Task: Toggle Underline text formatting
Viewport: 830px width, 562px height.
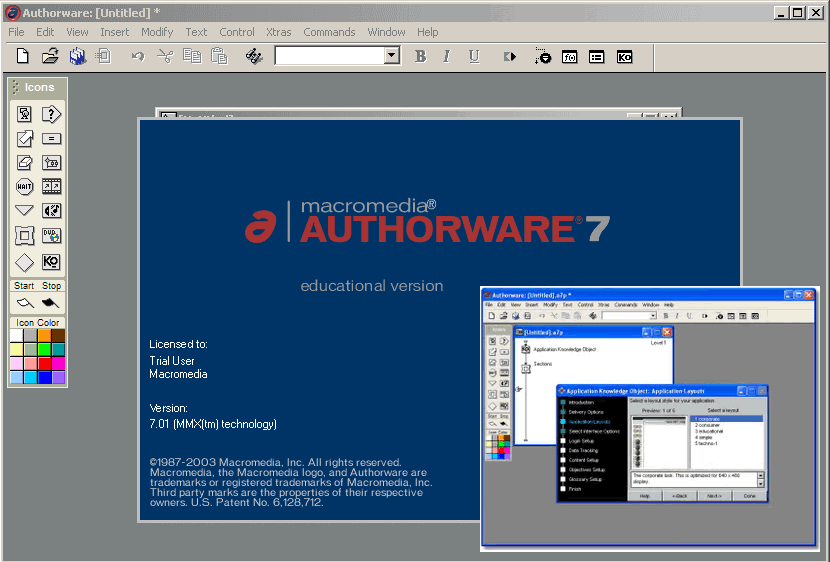Action: click(474, 57)
